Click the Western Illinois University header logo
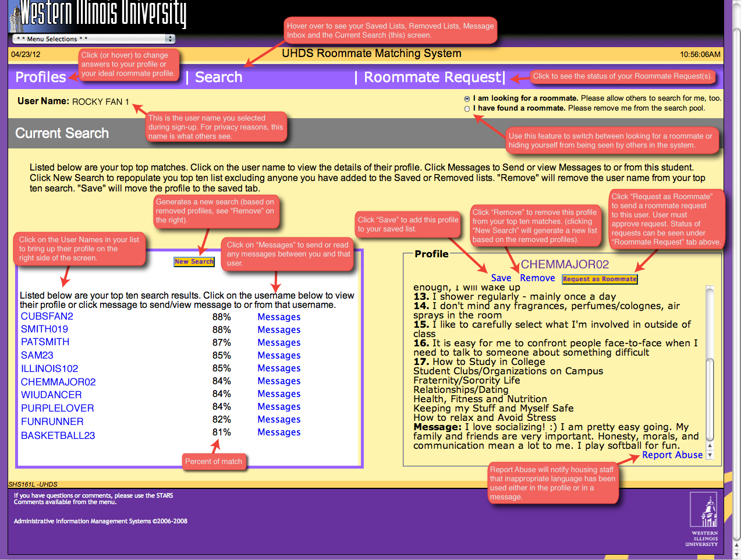Image resolution: width=741 pixels, height=560 pixels. [98, 15]
